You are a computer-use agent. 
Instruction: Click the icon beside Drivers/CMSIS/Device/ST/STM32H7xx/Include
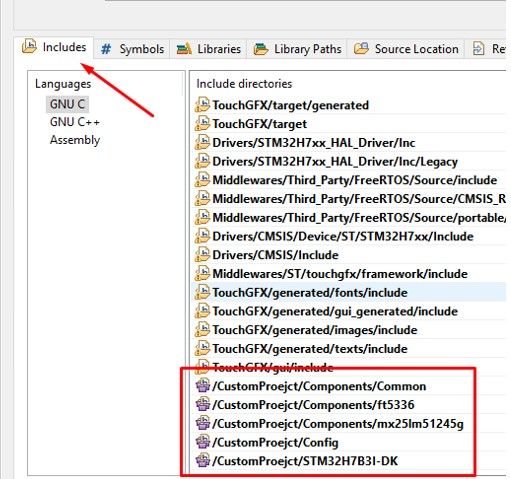pyautogui.click(x=202, y=236)
